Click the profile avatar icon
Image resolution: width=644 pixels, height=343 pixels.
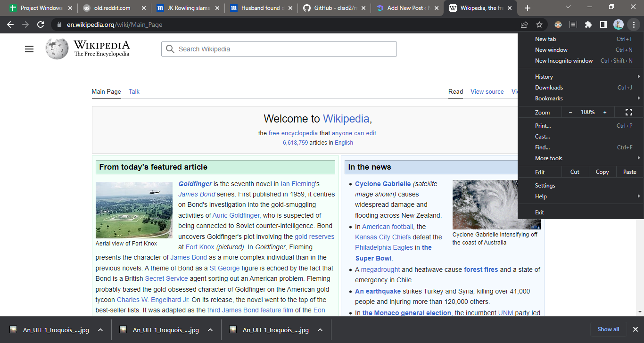pos(618,24)
